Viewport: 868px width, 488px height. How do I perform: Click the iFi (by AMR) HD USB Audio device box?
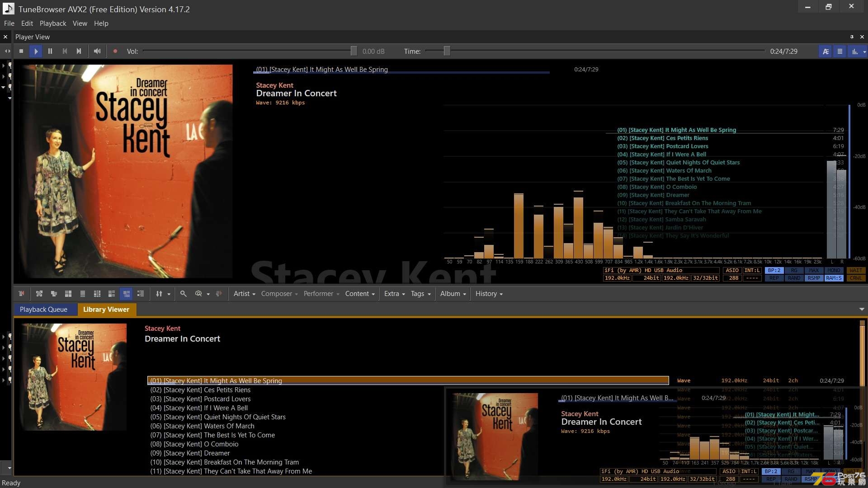coord(661,271)
